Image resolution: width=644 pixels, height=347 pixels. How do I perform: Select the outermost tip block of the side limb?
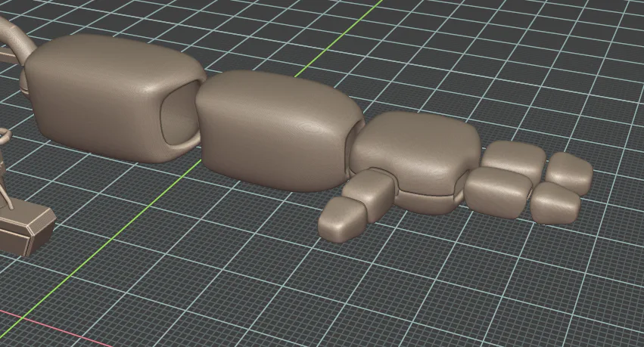pyautogui.click(x=341, y=218)
